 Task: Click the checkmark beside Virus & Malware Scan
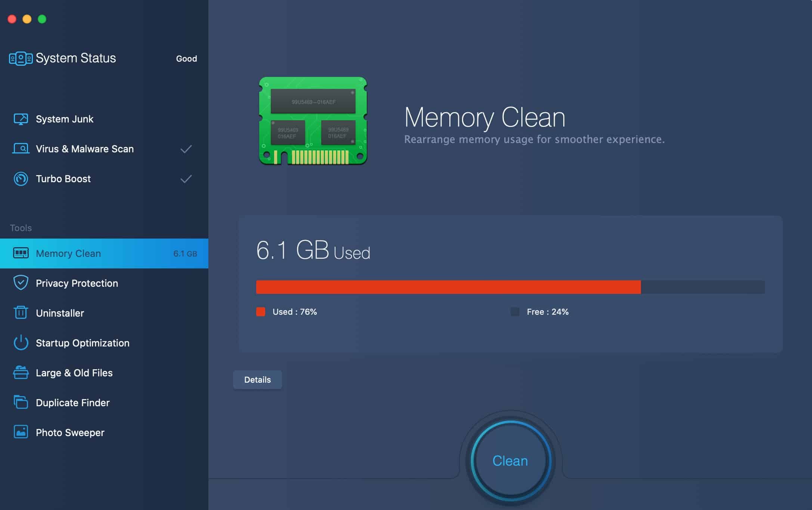186,149
